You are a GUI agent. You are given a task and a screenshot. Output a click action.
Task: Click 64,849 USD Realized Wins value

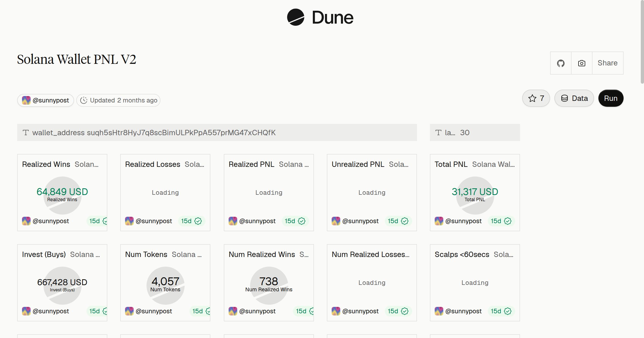pos(62,192)
